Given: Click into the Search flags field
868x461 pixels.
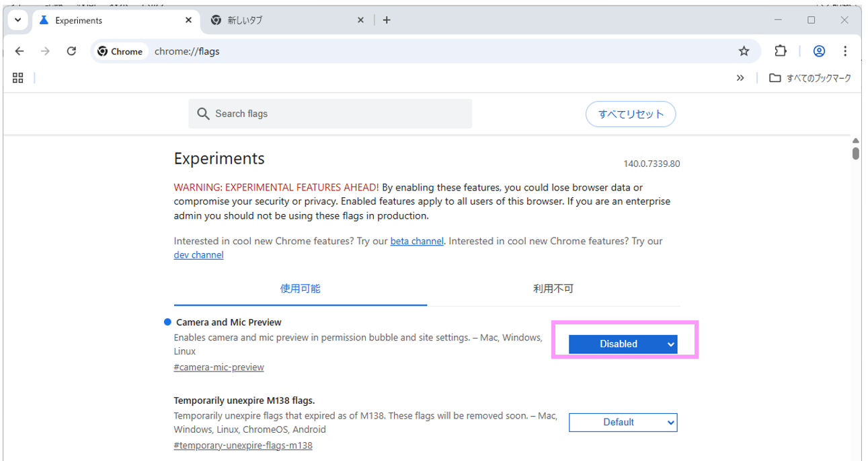Looking at the screenshot, I should pos(336,114).
